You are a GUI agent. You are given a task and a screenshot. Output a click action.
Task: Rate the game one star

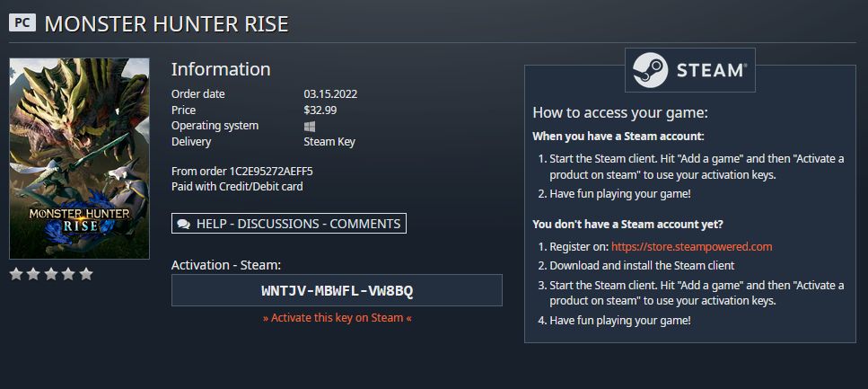(x=16, y=274)
